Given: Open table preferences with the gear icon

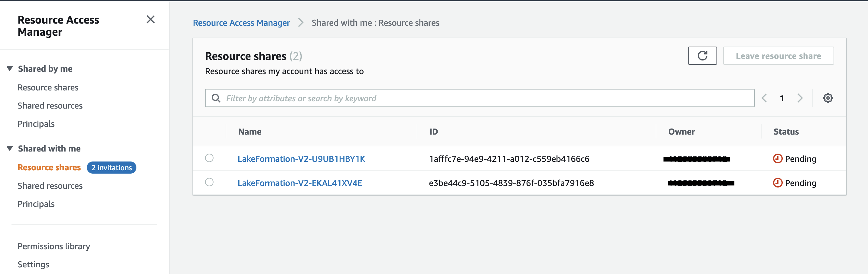Looking at the screenshot, I should point(828,98).
